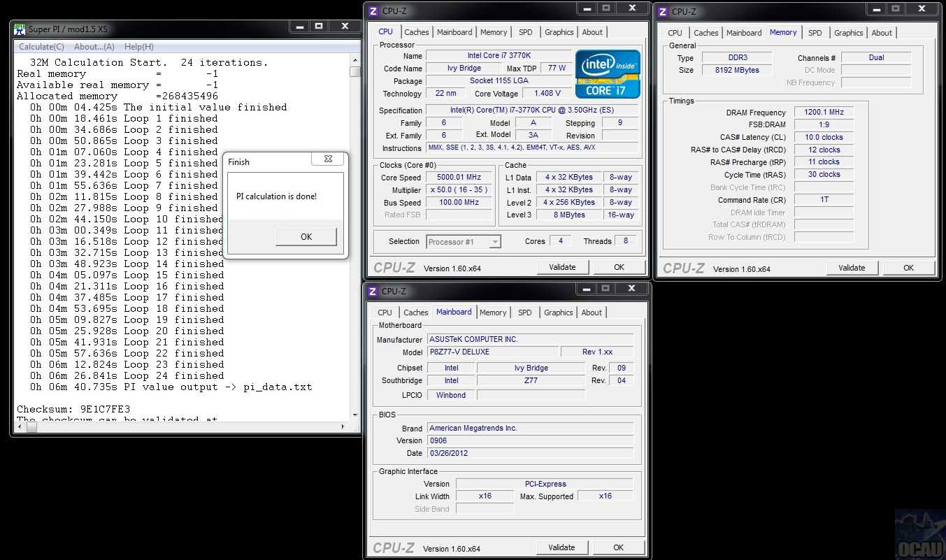Click the FSB:DRAM 1:9 value
Viewport: 946px width, 560px height.
click(x=824, y=125)
